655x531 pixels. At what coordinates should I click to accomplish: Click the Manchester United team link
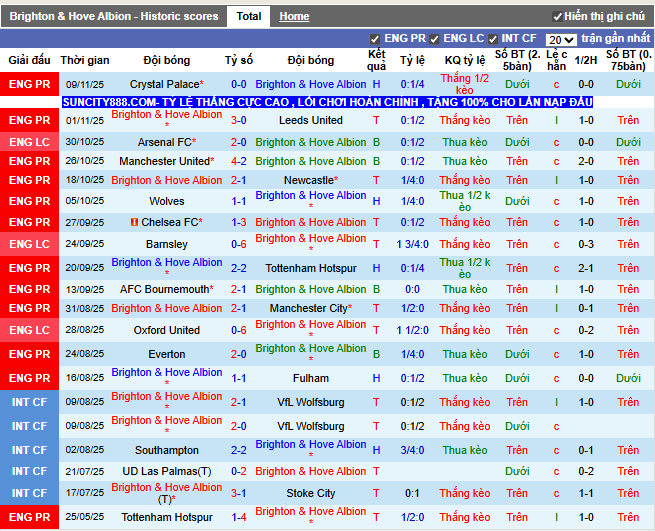click(x=164, y=161)
